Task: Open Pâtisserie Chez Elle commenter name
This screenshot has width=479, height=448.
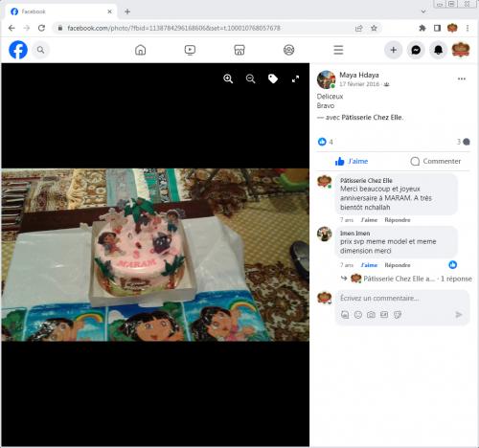Action: click(x=366, y=181)
